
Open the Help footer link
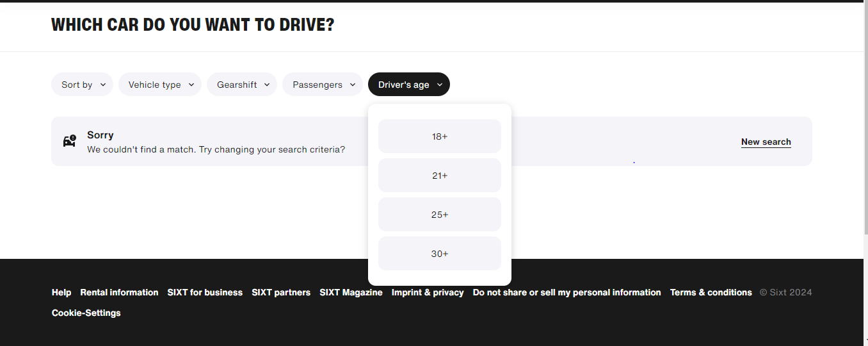(x=61, y=292)
